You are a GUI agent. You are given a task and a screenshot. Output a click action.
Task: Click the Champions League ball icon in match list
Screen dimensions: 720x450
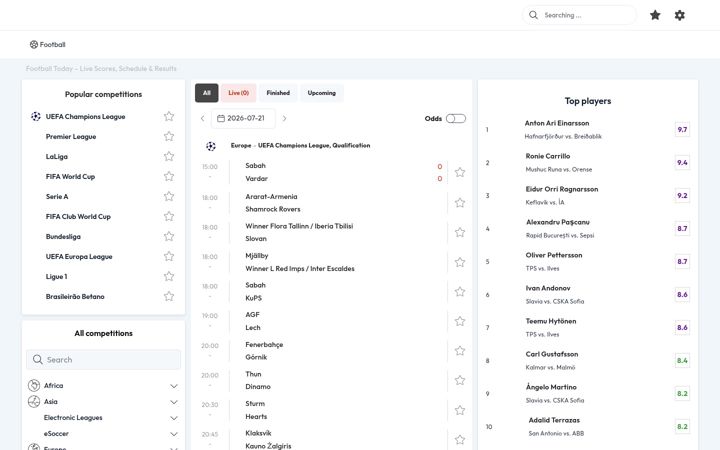coord(211,146)
